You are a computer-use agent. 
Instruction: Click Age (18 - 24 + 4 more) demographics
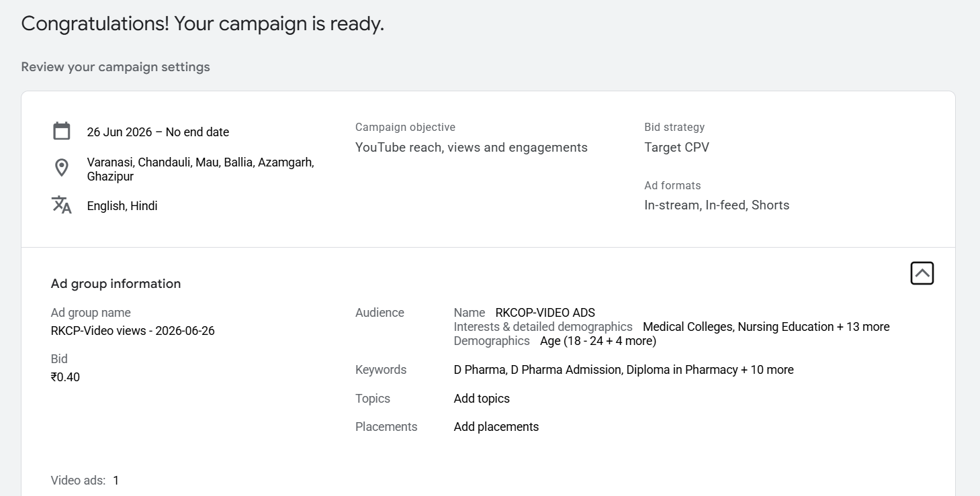(x=598, y=341)
